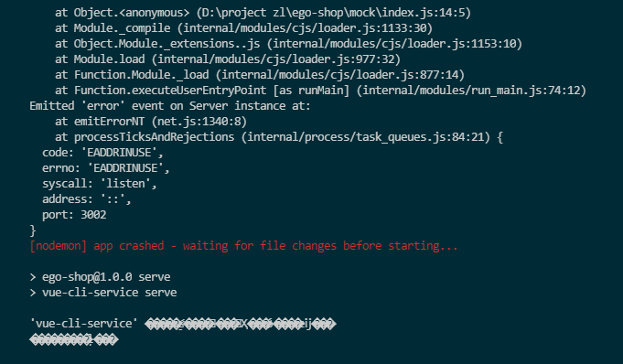Click the address: '::' line
Viewport: 623px width, 364px height.
pyautogui.click(x=87, y=199)
